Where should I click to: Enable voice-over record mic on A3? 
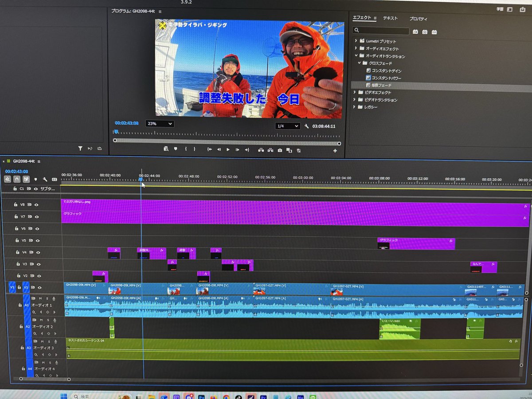(x=55, y=341)
